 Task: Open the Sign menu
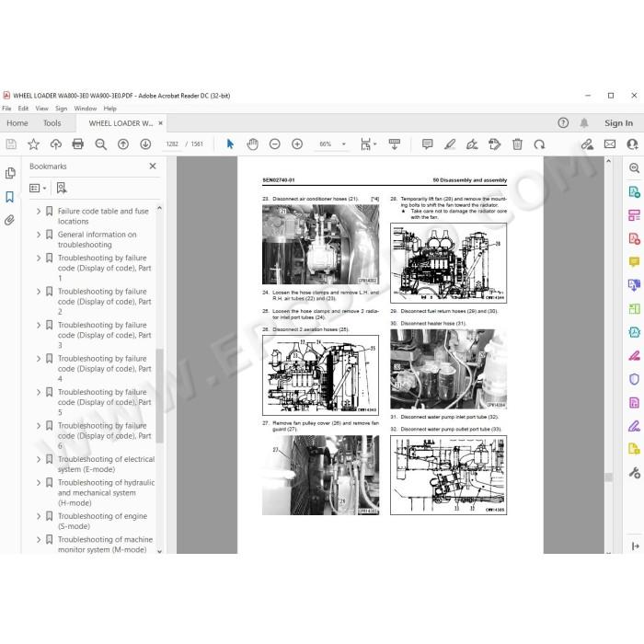[61, 109]
